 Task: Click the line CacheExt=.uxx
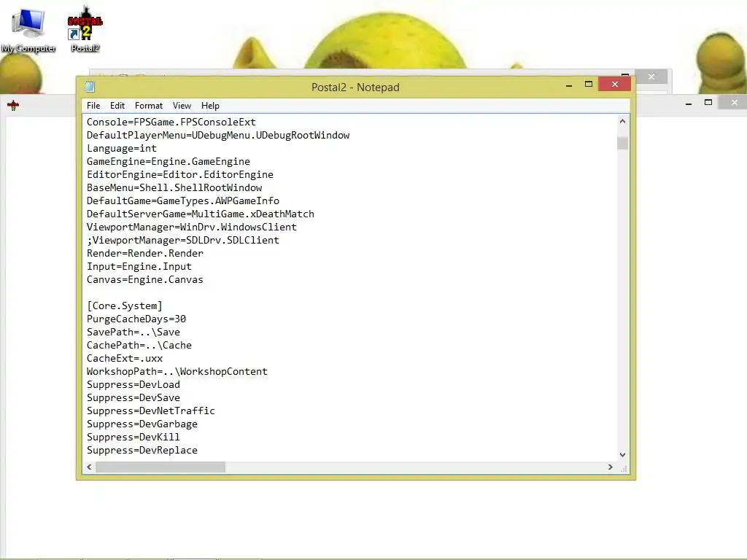click(124, 358)
